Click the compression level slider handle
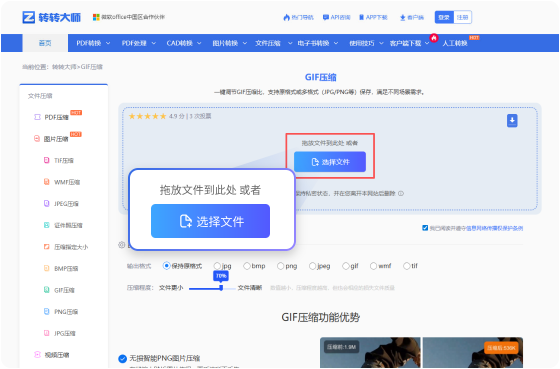The height and width of the screenshot is (369, 560). pos(221,288)
